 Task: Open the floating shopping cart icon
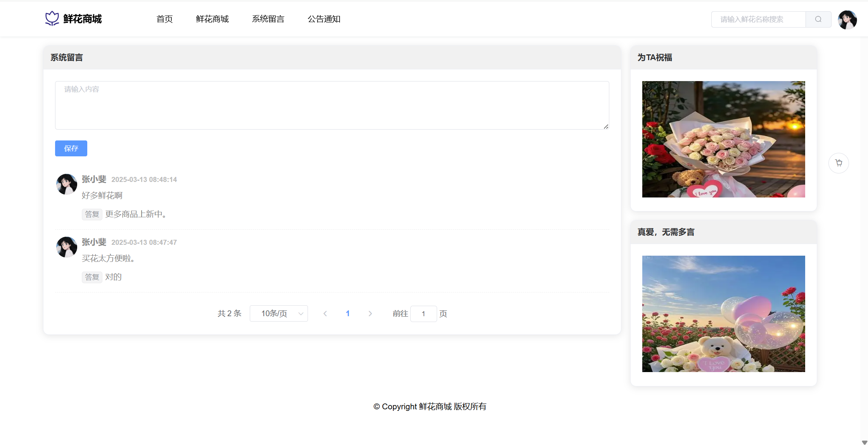[839, 163]
